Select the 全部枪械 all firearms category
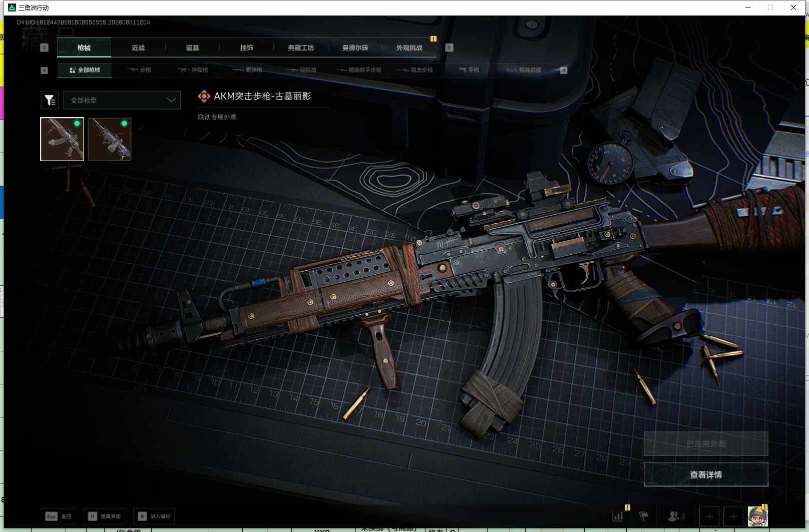 tap(85, 70)
